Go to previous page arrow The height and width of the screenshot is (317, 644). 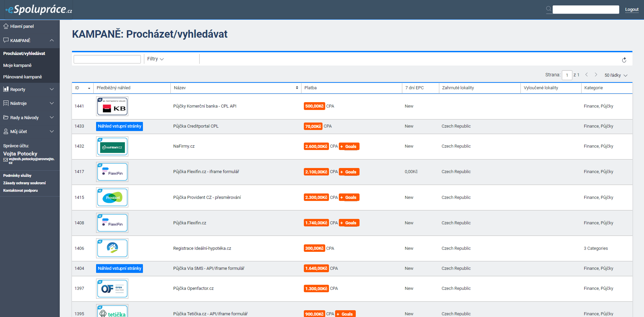pyautogui.click(x=586, y=75)
